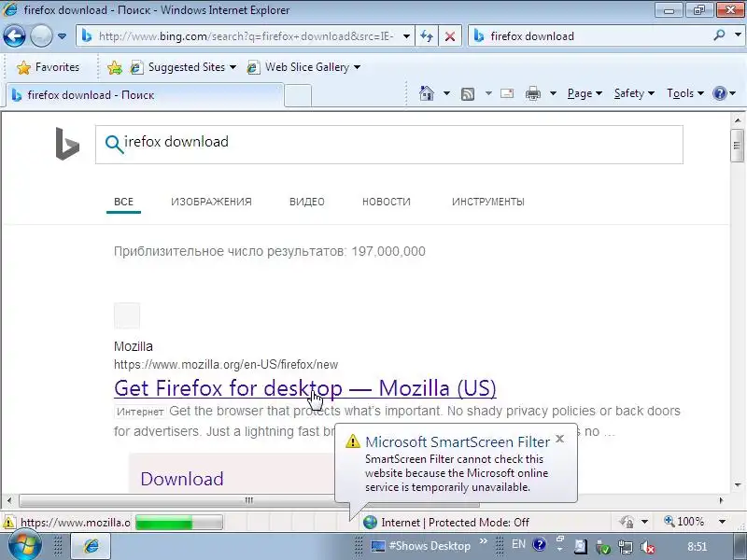Click the address bar URL field
Viewport: 747px width, 560px height.
[246, 36]
